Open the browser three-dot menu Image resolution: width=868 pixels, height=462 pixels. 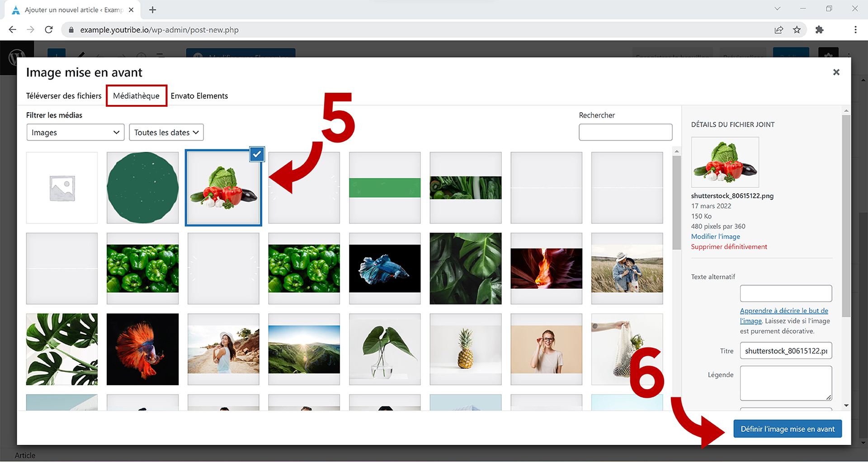(855, 30)
